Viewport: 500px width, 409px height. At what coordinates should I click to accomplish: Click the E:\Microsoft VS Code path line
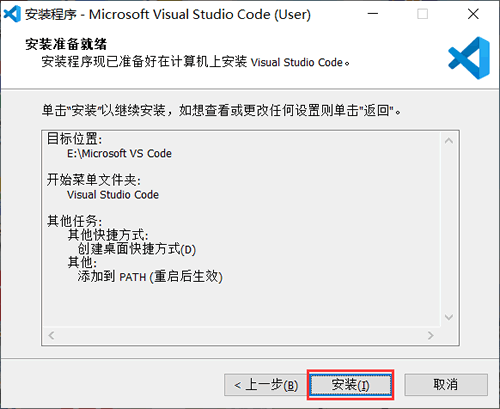pyautogui.click(x=119, y=154)
